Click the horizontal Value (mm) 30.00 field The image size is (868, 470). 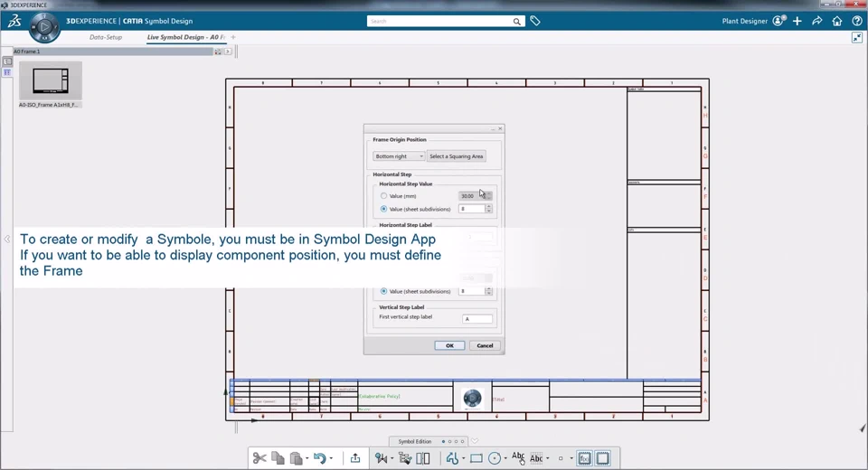472,196
